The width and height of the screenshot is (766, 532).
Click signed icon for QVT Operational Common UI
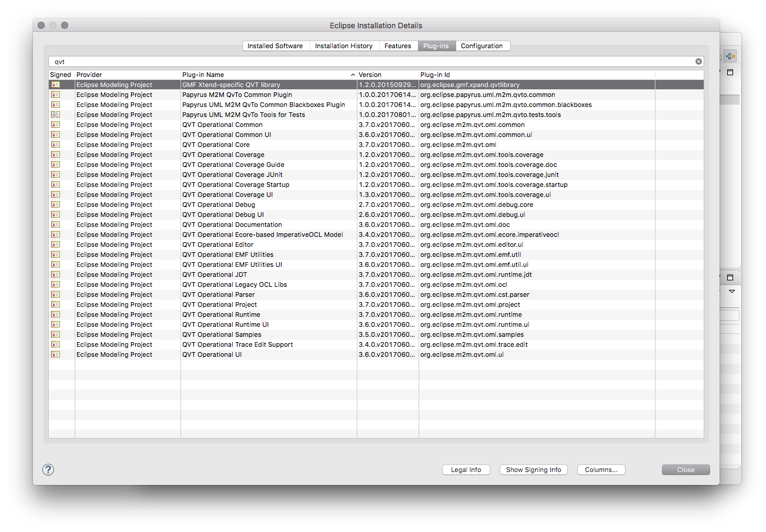point(55,135)
